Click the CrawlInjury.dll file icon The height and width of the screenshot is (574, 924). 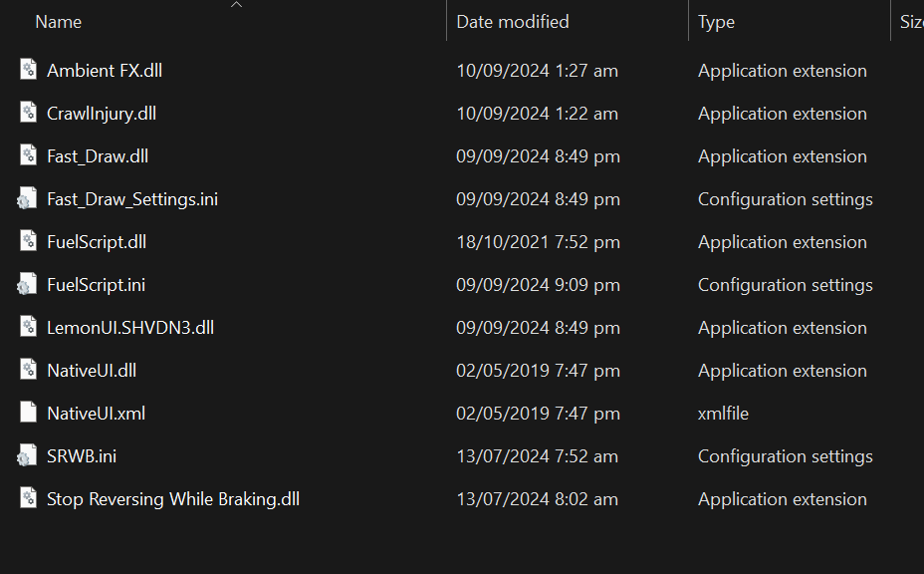28,114
